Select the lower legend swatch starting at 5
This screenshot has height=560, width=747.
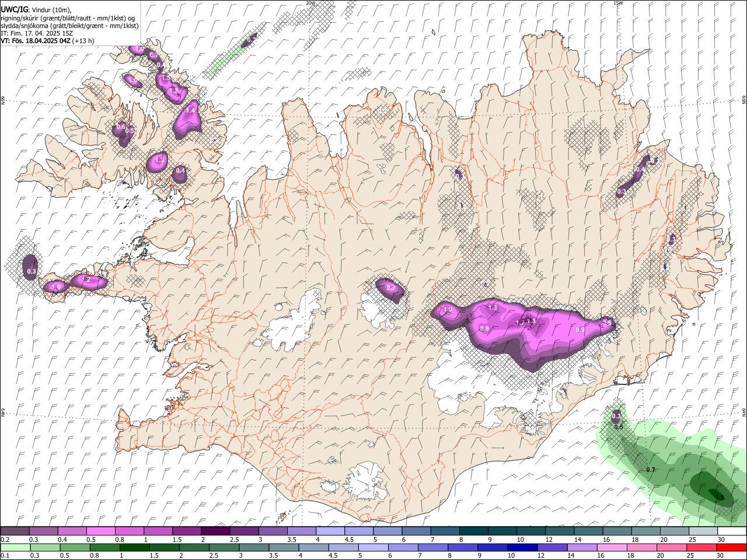pyautogui.click(x=373, y=547)
